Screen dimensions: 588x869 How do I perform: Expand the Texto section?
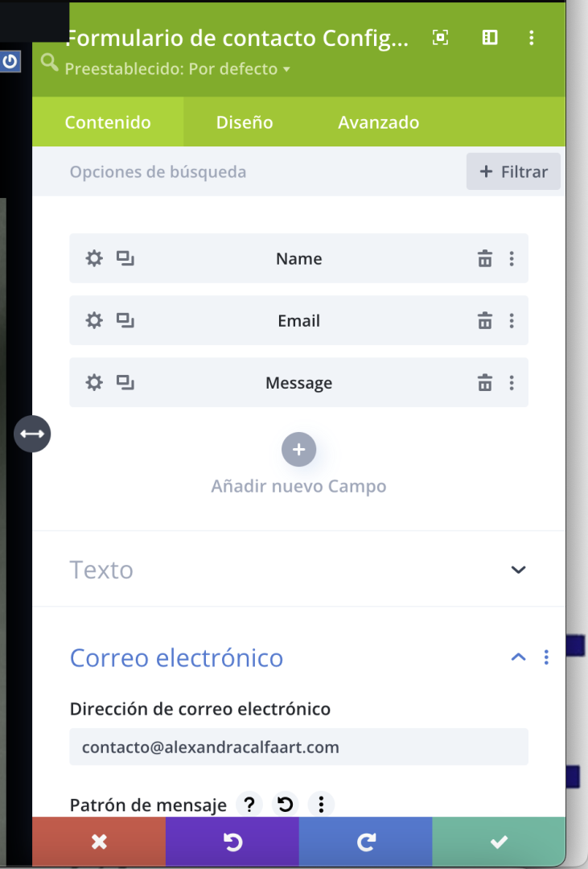[518, 570]
